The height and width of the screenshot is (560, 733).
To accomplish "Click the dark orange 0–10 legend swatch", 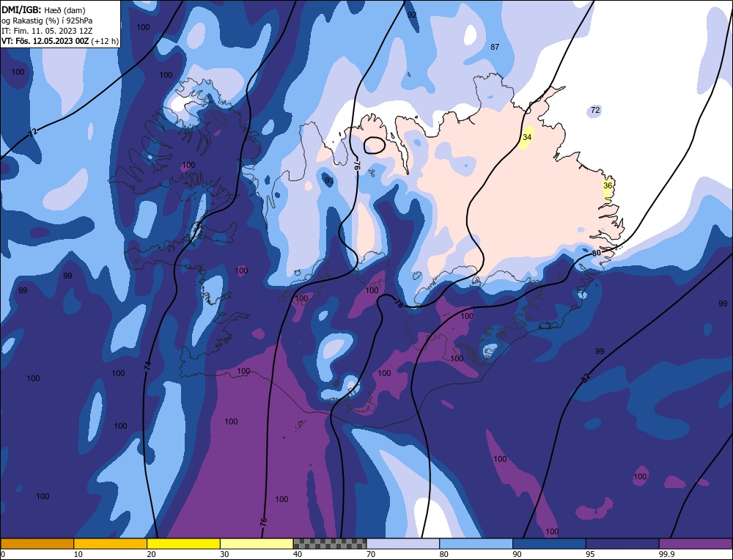I will [x=37, y=544].
